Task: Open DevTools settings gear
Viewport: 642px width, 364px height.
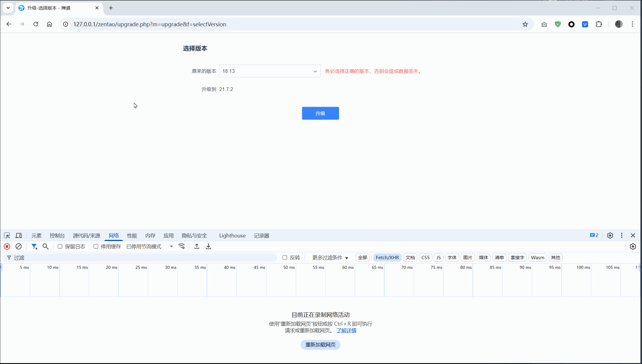Action: pos(610,235)
